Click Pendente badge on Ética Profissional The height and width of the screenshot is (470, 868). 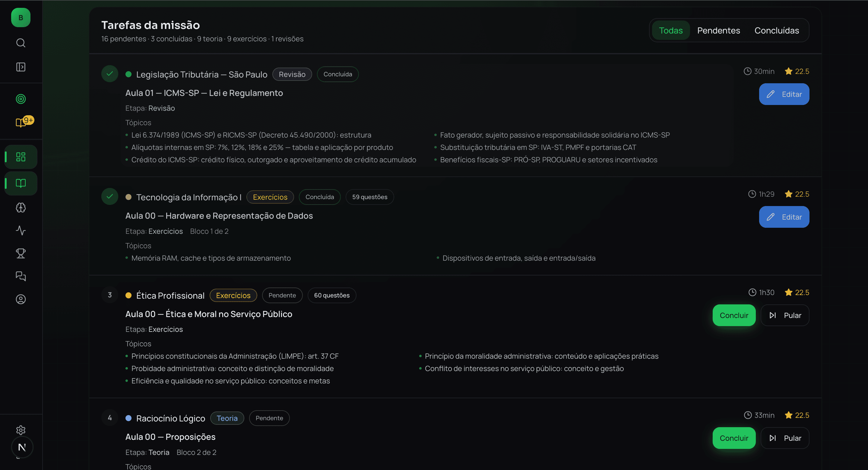click(x=282, y=295)
